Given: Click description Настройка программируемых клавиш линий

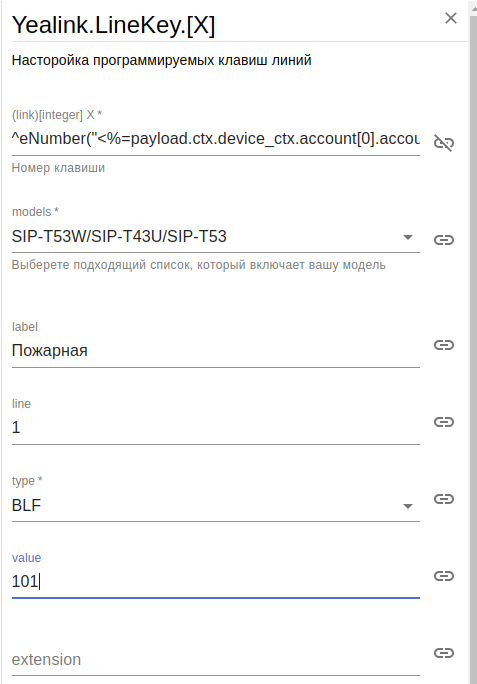Looking at the screenshot, I should coord(161,60).
